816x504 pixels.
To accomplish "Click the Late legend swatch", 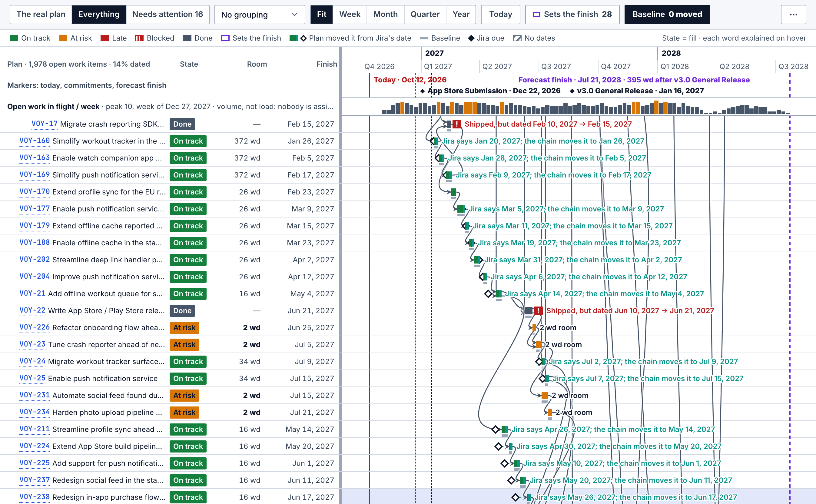I will click(105, 38).
